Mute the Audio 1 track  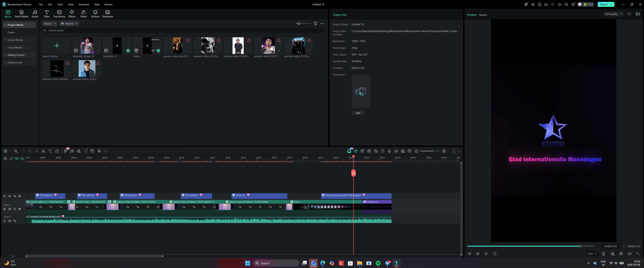click(x=10, y=221)
